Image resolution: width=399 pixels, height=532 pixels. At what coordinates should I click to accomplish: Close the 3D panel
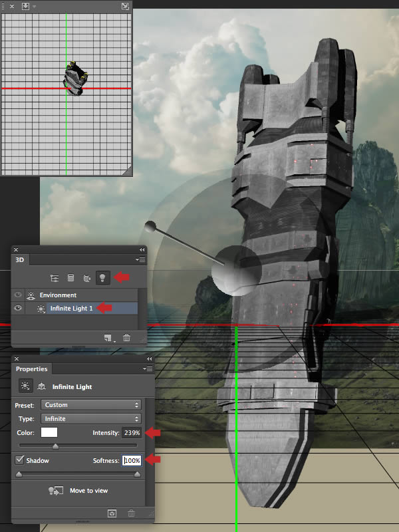pyautogui.click(x=16, y=250)
